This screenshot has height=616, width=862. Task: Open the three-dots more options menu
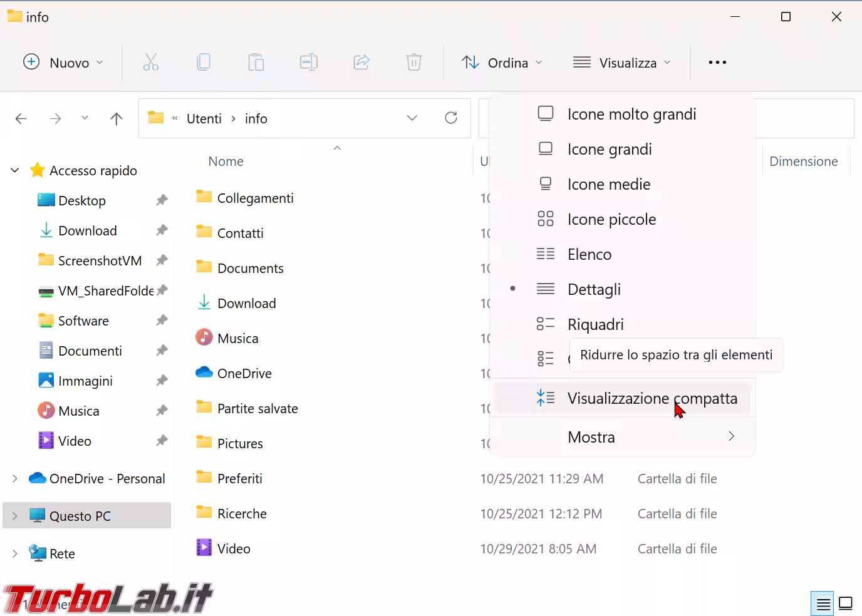pos(717,63)
